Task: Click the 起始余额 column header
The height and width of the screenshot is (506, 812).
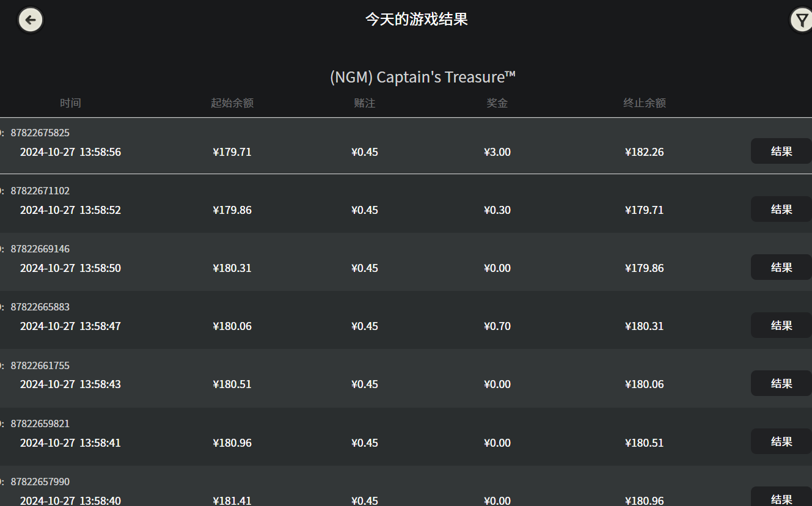Action: (232, 103)
